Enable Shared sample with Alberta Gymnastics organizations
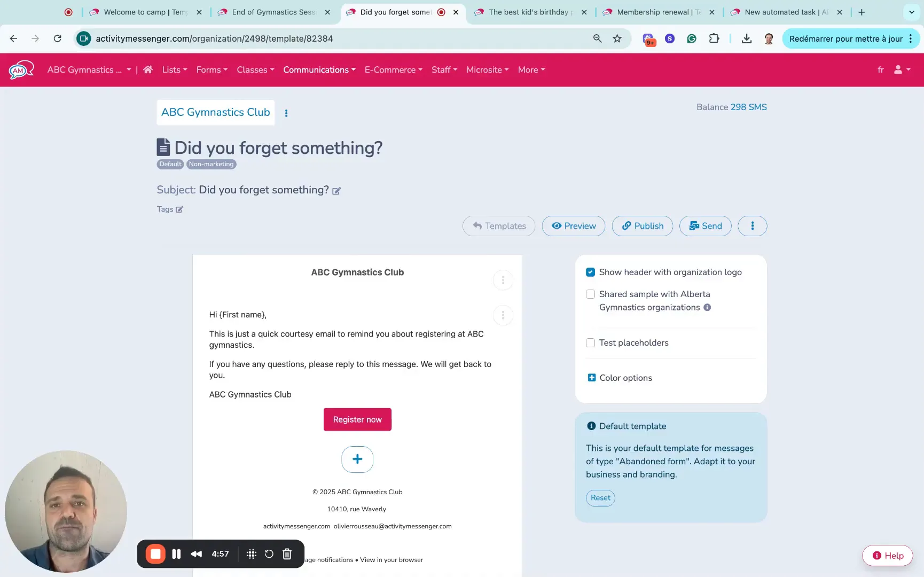The image size is (924, 577). click(x=590, y=294)
